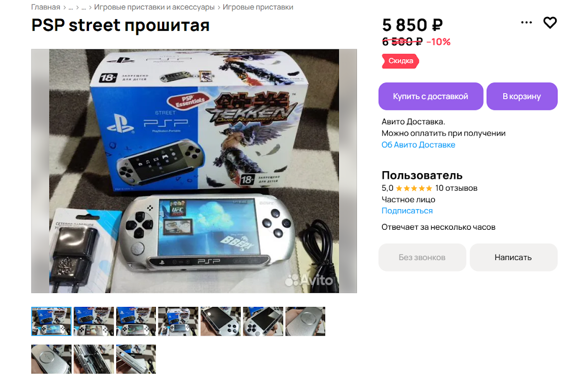
Task: Open the Игровые приставки breadcrumb category
Action: [x=258, y=7]
